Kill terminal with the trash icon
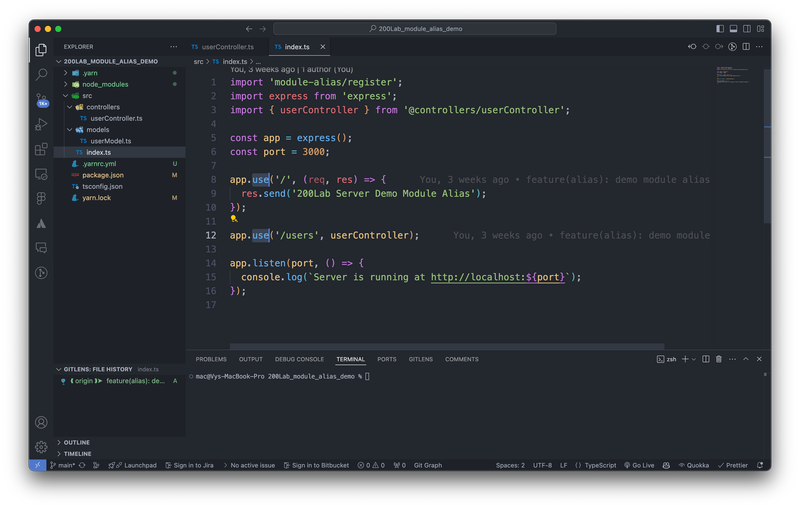Screen dimensions: 800x509 (719, 359)
